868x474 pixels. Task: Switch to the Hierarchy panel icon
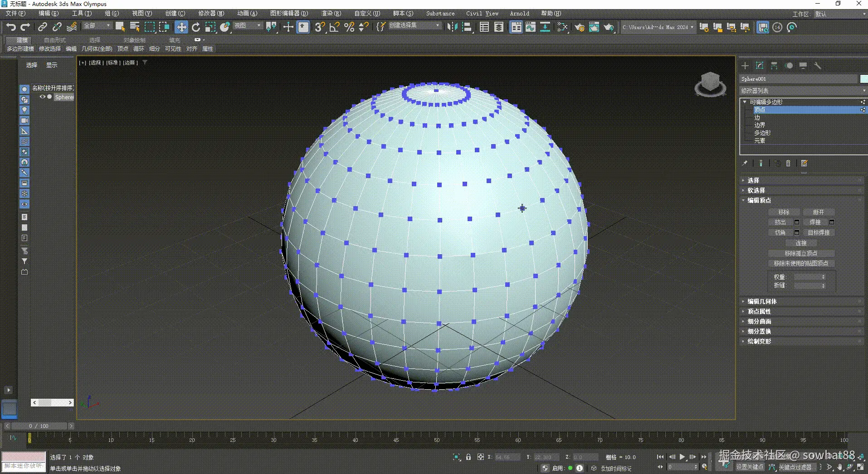tap(774, 66)
